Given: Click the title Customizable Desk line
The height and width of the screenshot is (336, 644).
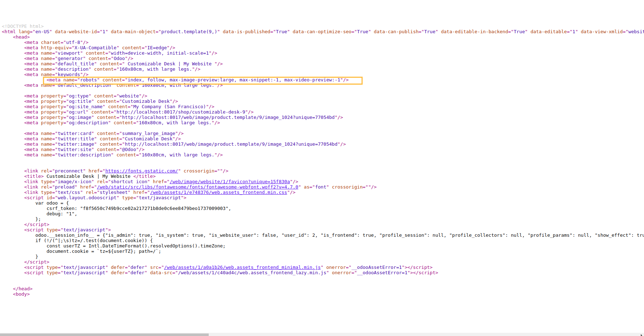Looking at the screenshot, I should tap(90, 176).
